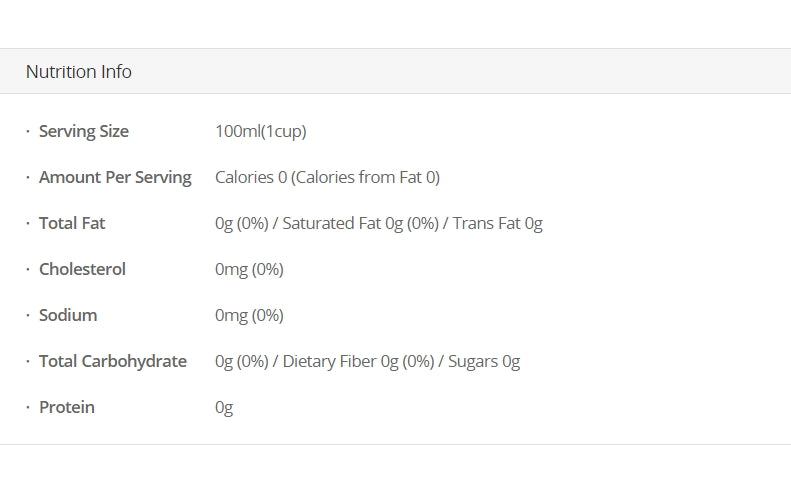Click the Protein 0g value

[x=224, y=407]
